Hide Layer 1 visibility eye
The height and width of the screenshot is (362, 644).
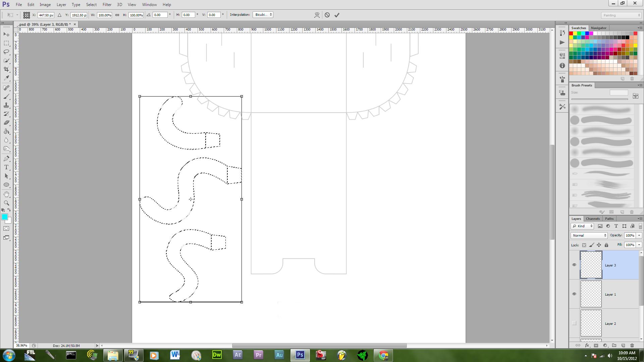coord(574,294)
